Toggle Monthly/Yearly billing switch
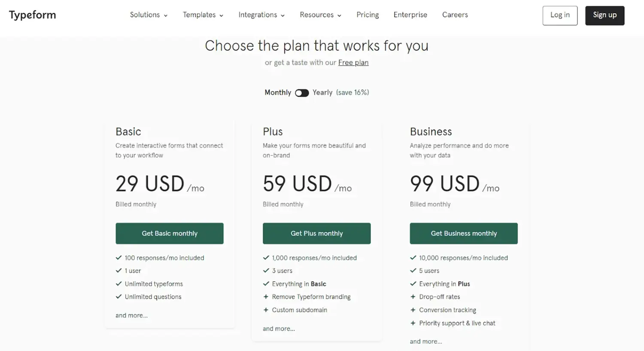 (x=302, y=93)
